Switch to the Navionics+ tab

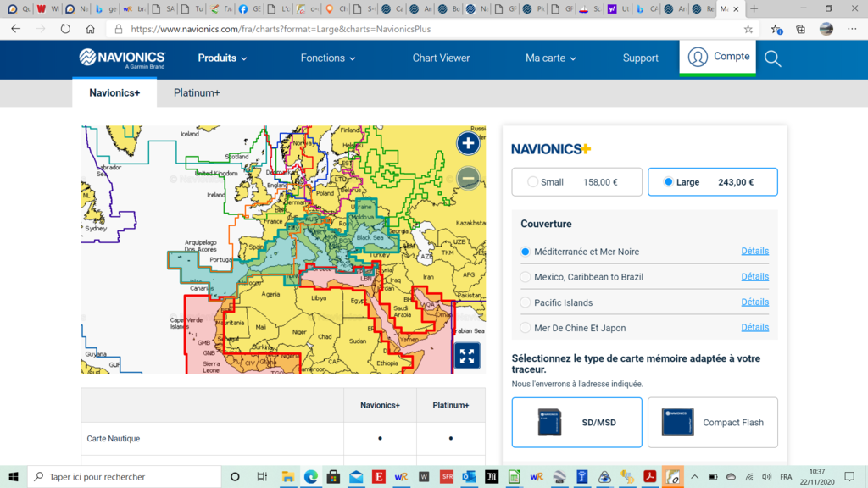(x=114, y=93)
